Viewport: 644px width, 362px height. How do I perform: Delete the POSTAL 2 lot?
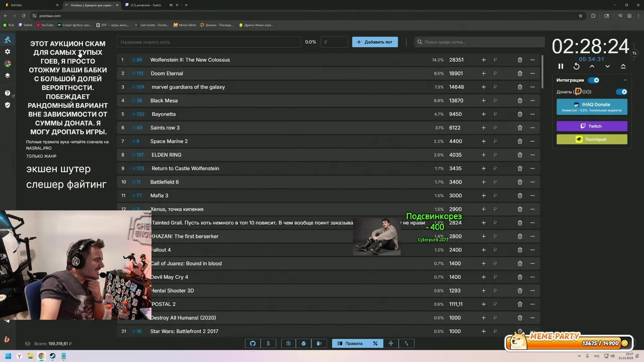520,304
